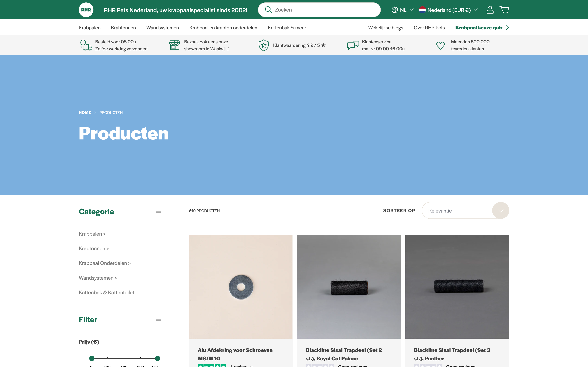Open the Krabtonnen menu item

123,28
